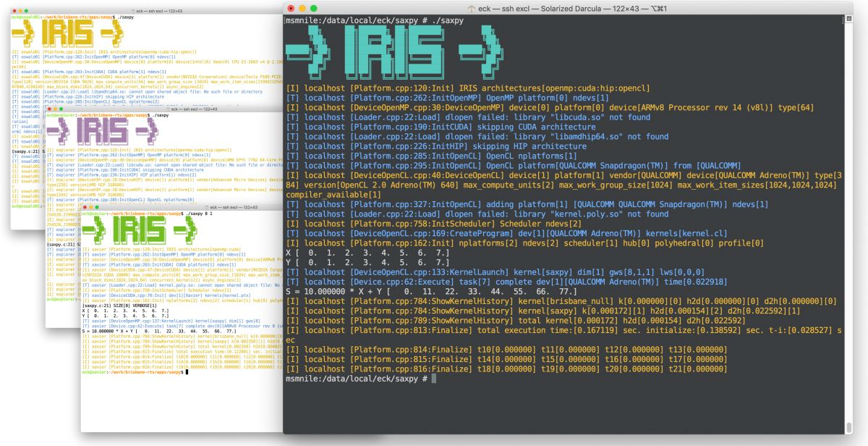
Task: Click the './saxpy 8 1' command line in the xavier window
Action: [148, 214]
